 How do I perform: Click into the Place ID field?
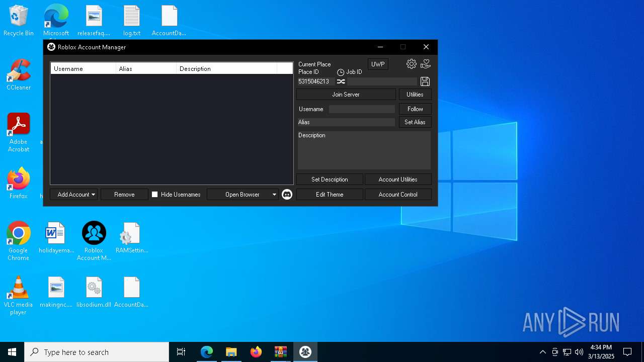pyautogui.click(x=315, y=81)
